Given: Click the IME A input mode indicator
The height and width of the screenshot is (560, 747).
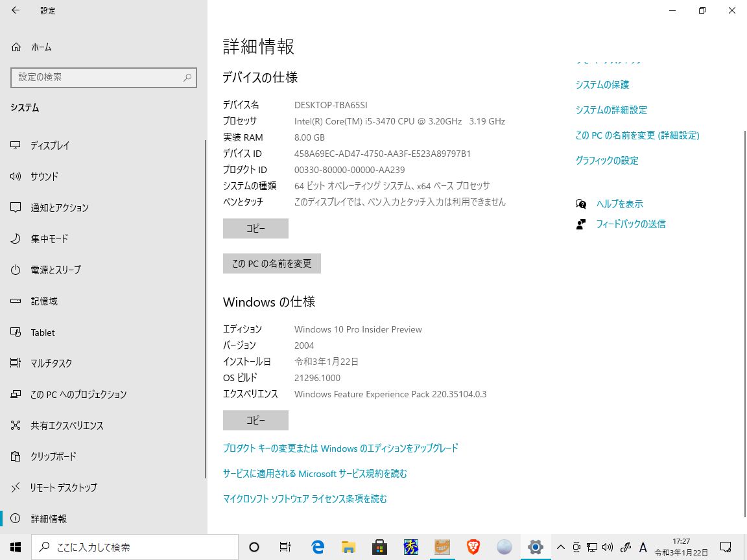Looking at the screenshot, I should (x=643, y=547).
